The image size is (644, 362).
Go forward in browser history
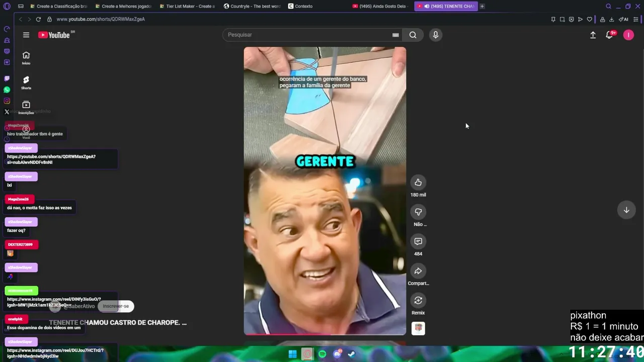29,19
